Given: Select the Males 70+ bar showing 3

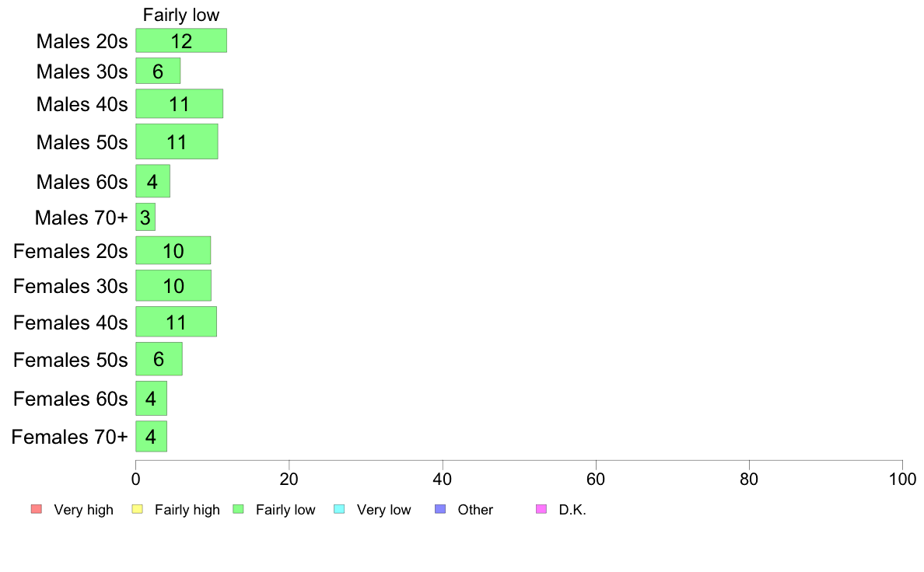Looking at the screenshot, I should pyautogui.click(x=145, y=218).
